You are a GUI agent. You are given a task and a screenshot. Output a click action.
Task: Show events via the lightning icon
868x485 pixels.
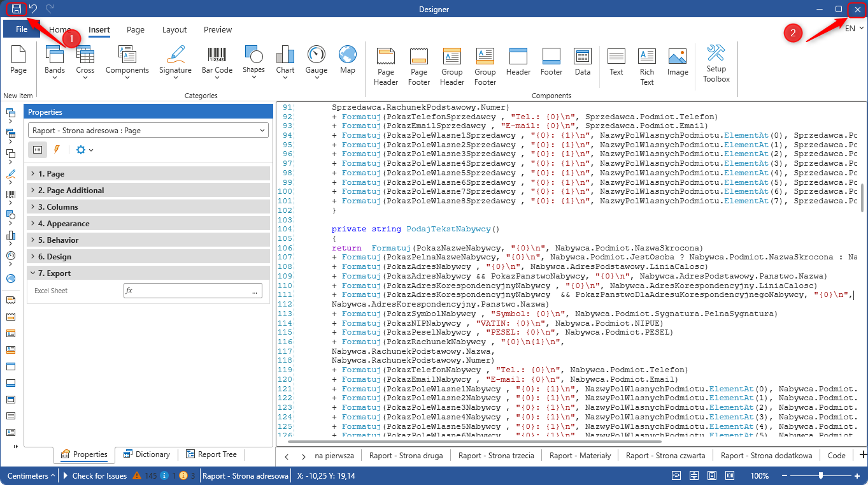pos(56,150)
